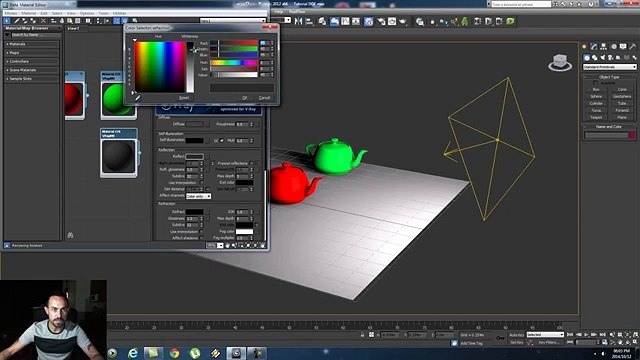The height and width of the screenshot is (360, 640).
Task: Click the teapot Render Production icon
Action: point(403,21)
